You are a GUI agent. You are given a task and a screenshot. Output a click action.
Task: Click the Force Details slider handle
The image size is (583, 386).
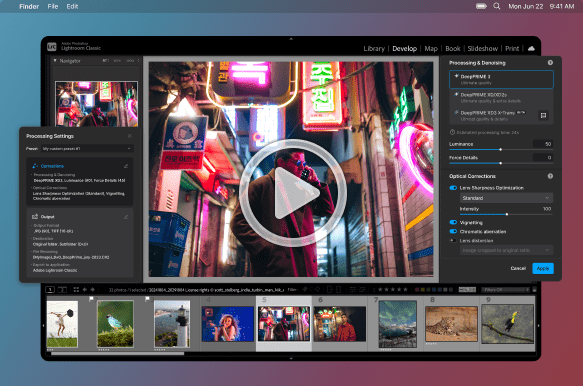[500, 163]
